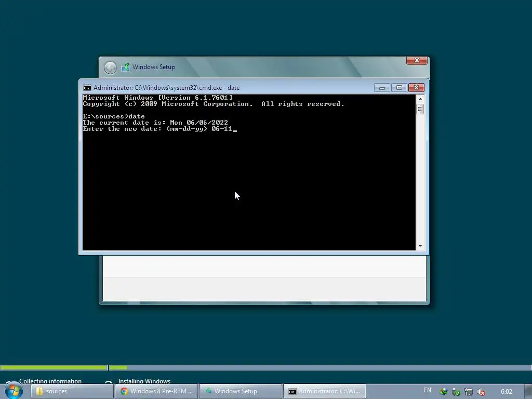Image resolution: width=532 pixels, height=399 pixels.
Task: Click the Show desktop button
Action: click(x=528, y=391)
